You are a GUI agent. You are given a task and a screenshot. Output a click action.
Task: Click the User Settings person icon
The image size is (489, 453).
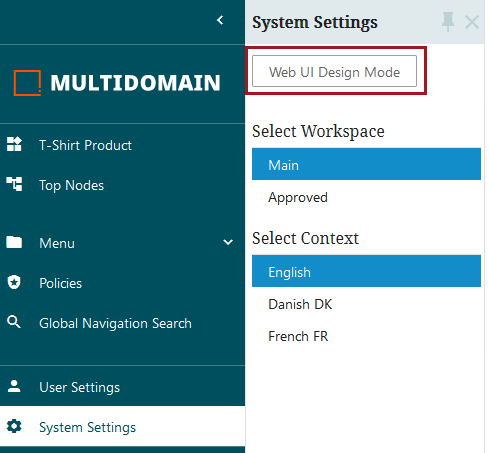click(14, 386)
